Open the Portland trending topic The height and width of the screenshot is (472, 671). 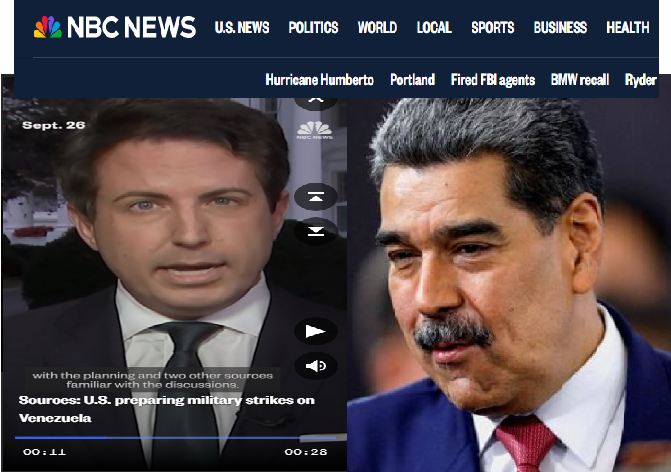coord(412,80)
